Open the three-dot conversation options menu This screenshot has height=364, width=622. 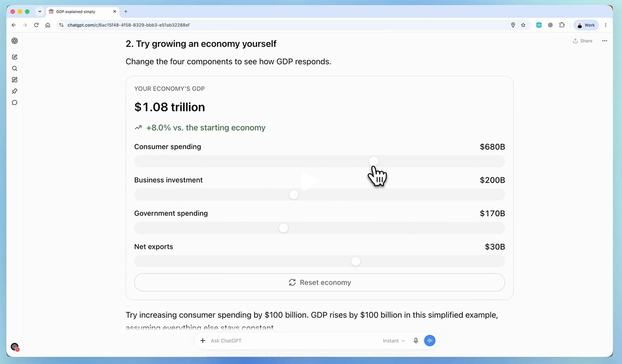(604, 41)
